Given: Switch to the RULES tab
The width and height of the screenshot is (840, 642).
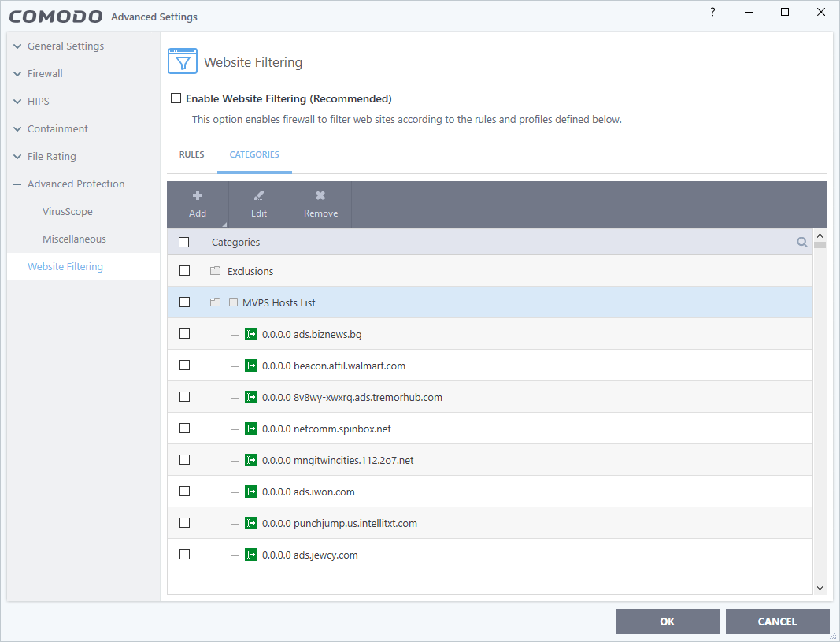Looking at the screenshot, I should pyautogui.click(x=191, y=154).
